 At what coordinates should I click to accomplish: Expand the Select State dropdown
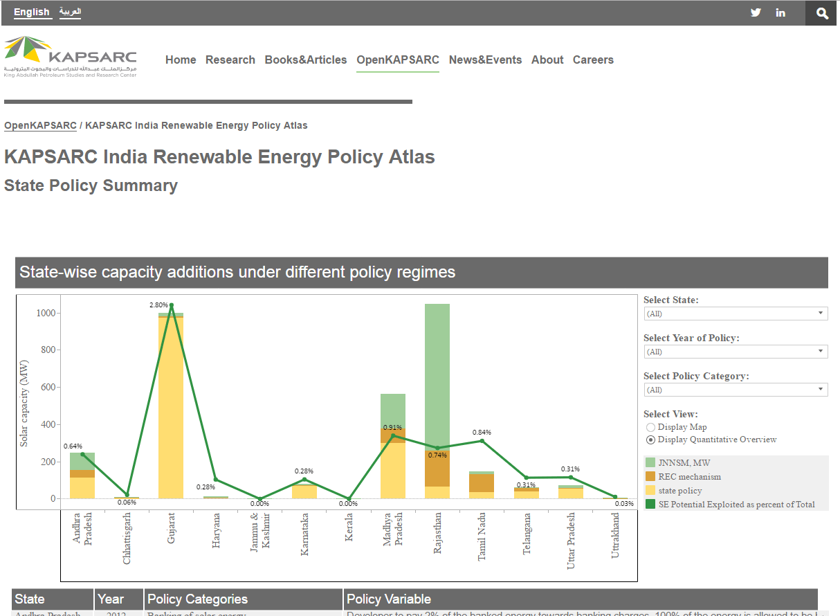tap(736, 314)
